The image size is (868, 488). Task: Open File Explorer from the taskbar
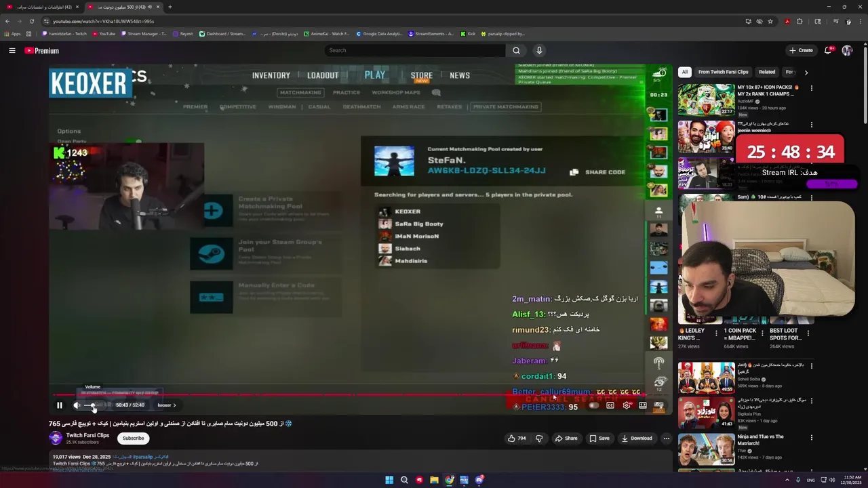coord(434,480)
